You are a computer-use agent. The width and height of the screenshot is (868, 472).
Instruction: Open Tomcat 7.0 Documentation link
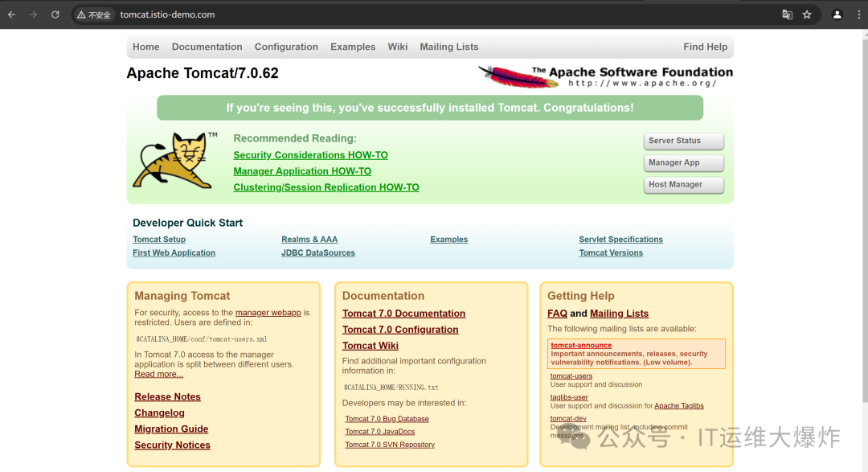click(403, 314)
